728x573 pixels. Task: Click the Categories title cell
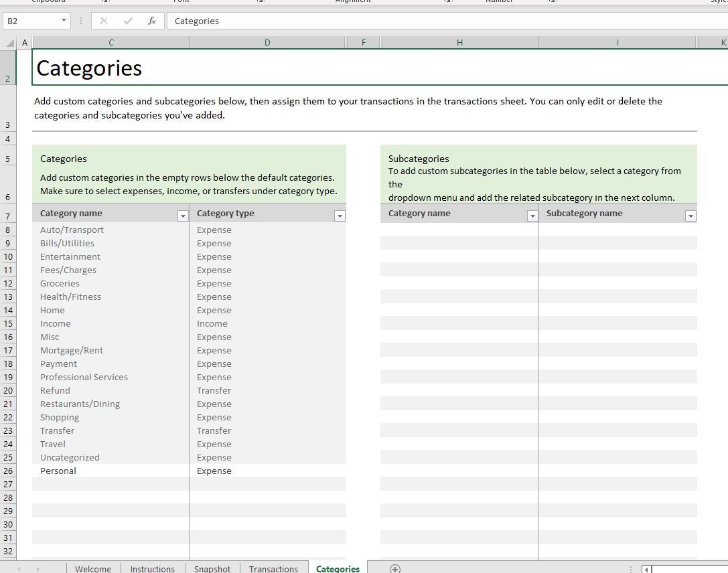point(380,68)
